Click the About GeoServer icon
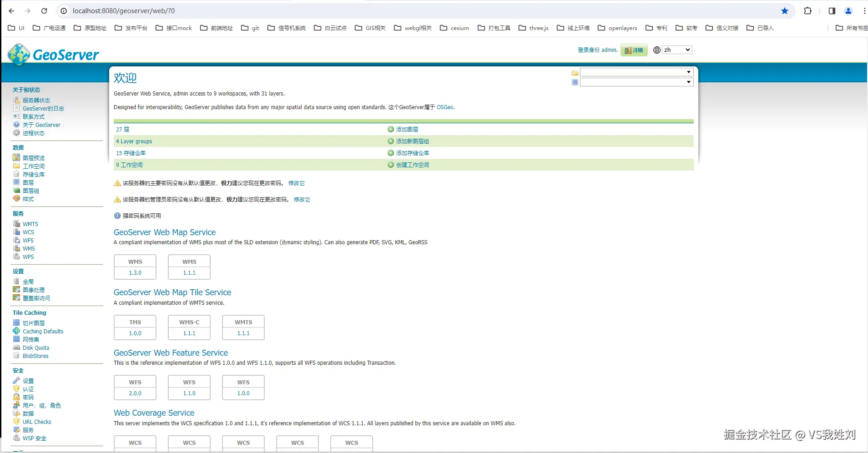Image resolution: width=868 pixels, height=453 pixels. click(x=16, y=125)
